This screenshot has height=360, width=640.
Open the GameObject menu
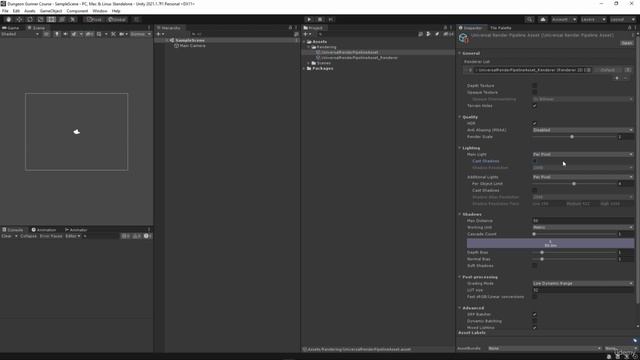tap(51, 11)
